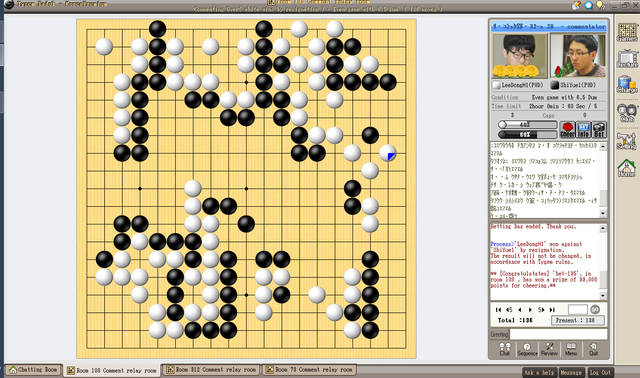The height and width of the screenshot is (378, 640).
Task: Open the bet Info button
Action: [584, 130]
